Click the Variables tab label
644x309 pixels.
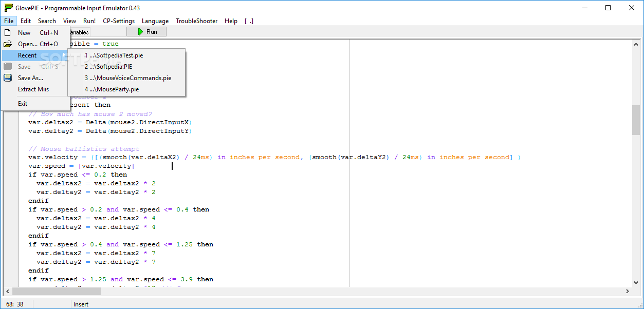coord(79,32)
